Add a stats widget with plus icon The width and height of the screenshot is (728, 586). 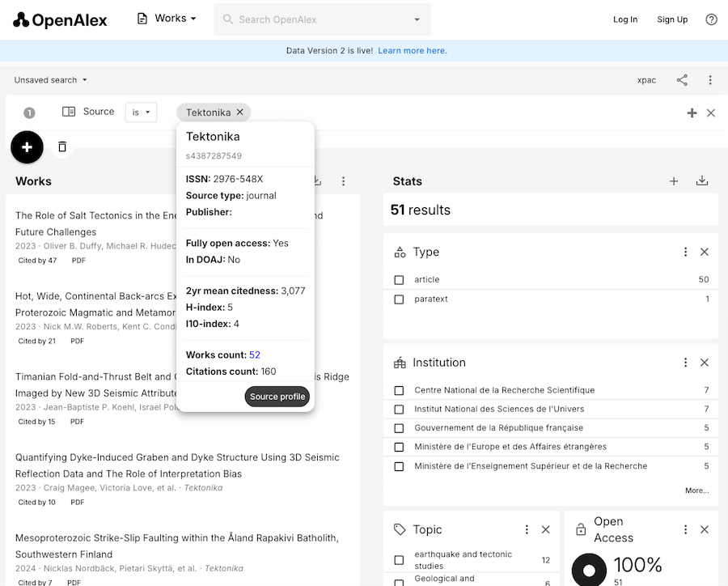coord(674,181)
